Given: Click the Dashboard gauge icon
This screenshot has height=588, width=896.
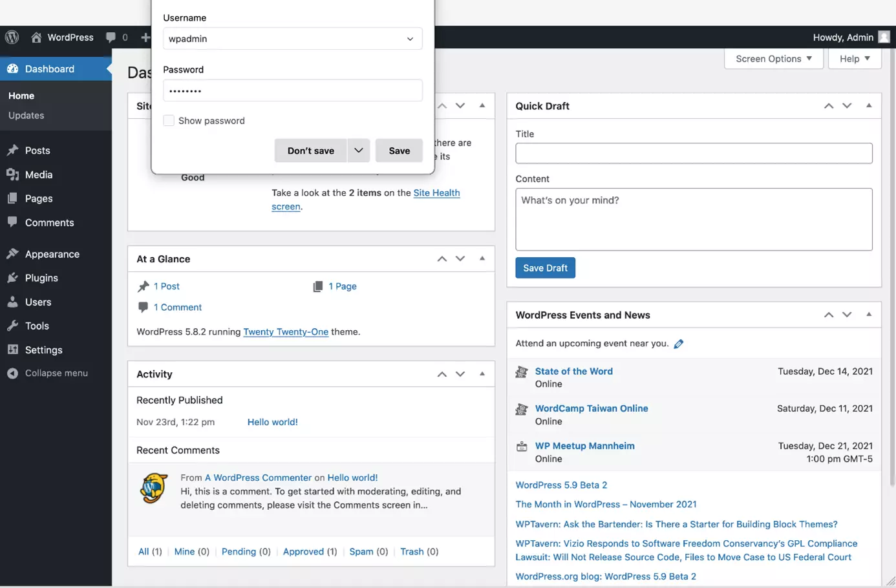Looking at the screenshot, I should [x=12, y=68].
